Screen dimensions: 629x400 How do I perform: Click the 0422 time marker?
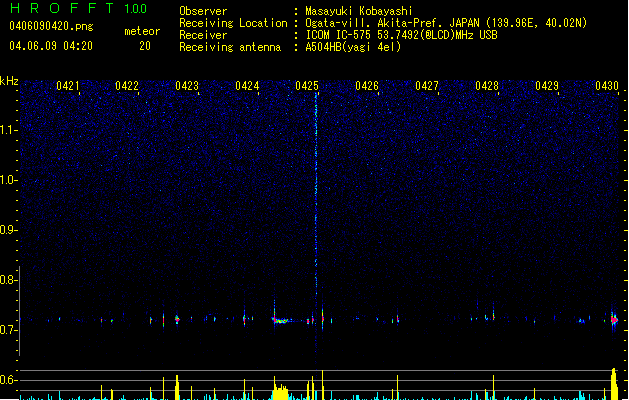point(127,86)
